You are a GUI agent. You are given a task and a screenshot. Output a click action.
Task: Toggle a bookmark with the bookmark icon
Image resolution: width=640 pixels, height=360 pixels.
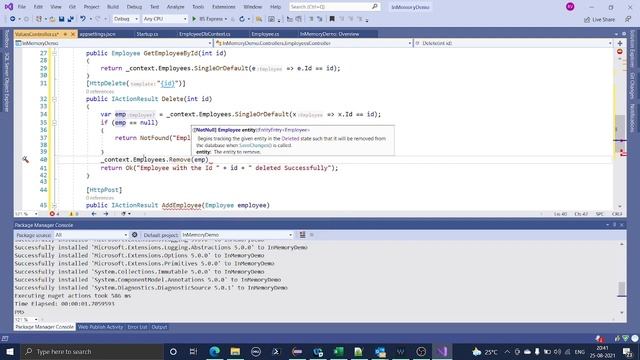coord(332,19)
